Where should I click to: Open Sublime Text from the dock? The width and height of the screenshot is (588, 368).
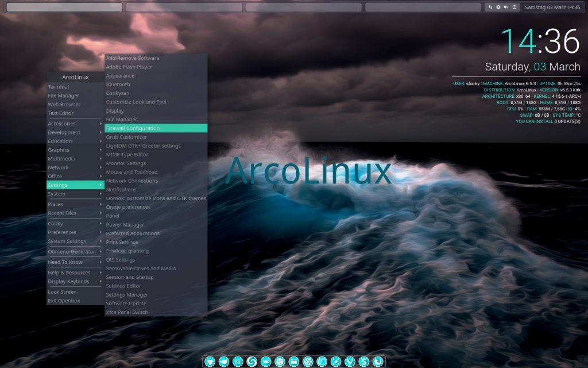(x=364, y=361)
